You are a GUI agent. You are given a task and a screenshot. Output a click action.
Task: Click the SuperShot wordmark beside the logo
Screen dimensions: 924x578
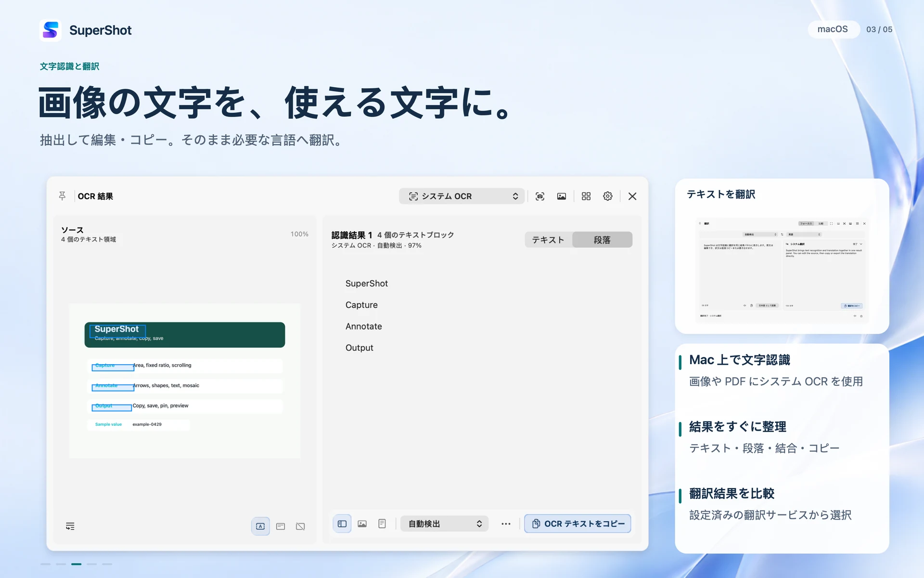pyautogui.click(x=100, y=30)
